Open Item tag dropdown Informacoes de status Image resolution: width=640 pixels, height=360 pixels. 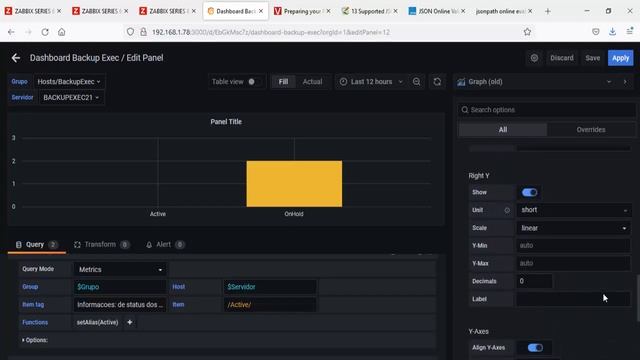pyautogui.click(x=120, y=305)
